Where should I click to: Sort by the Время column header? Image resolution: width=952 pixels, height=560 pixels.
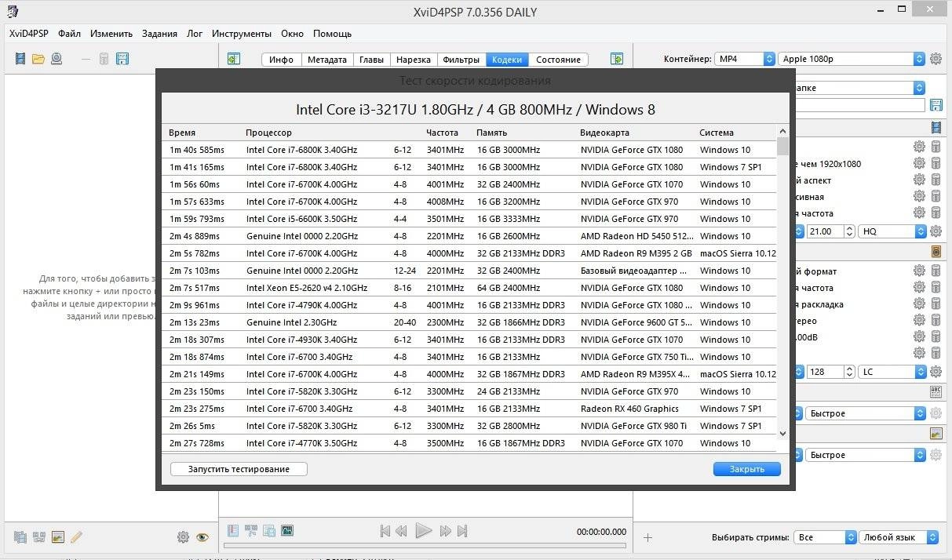point(182,133)
